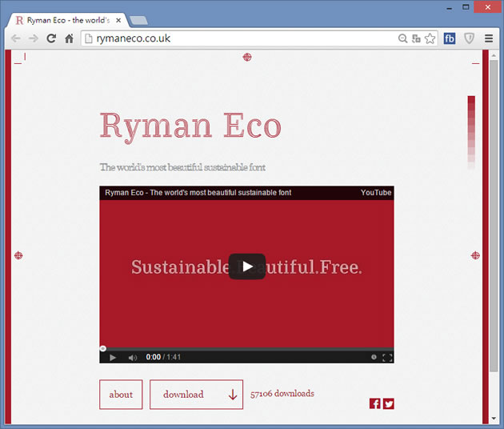This screenshot has width=504, height=429.
Task: Click the video progress bar
Action: click(x=246, y=349)
